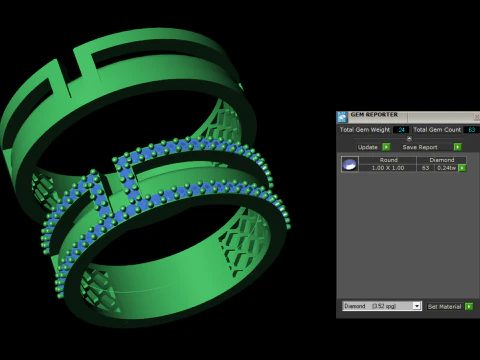
Task: Click the Update button label
Action: coord(368,147)
